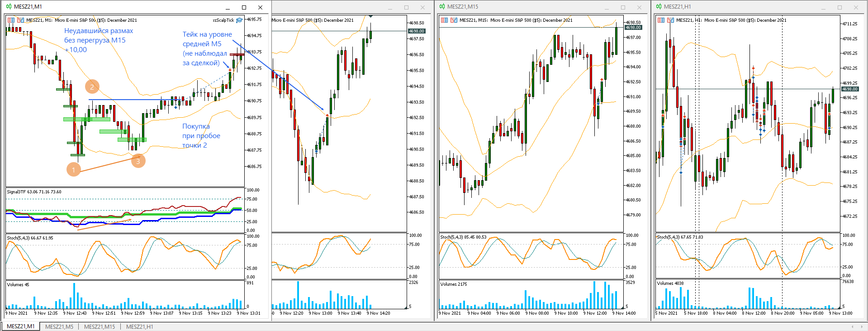Click the MESZ21,H1 window title text
This screenshot has width=868, height=331.
(x=678, y=7)
